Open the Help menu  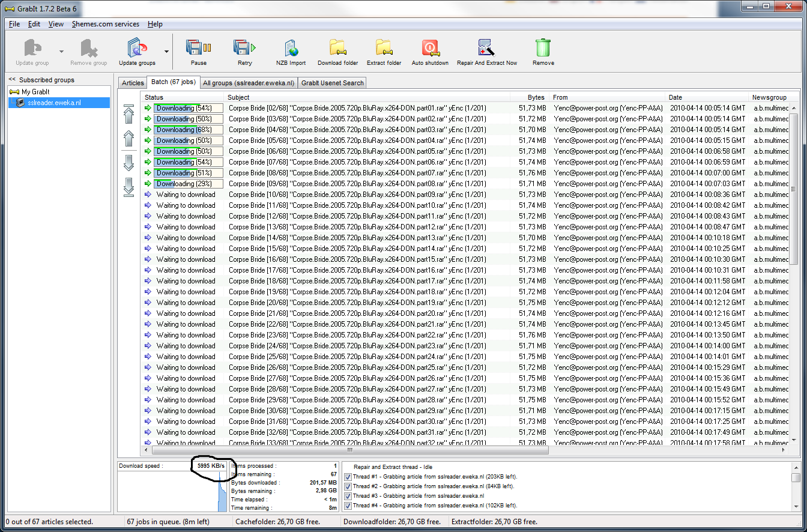155,24
